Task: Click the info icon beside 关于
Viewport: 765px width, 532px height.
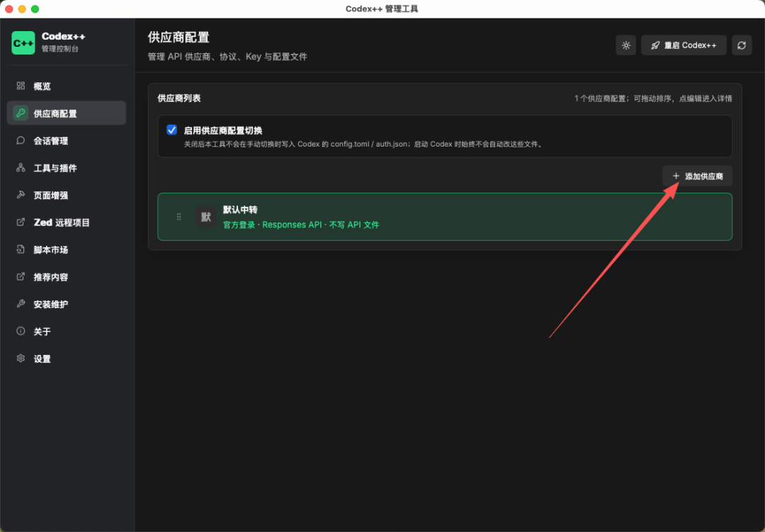Action: (x=21, y=331)
